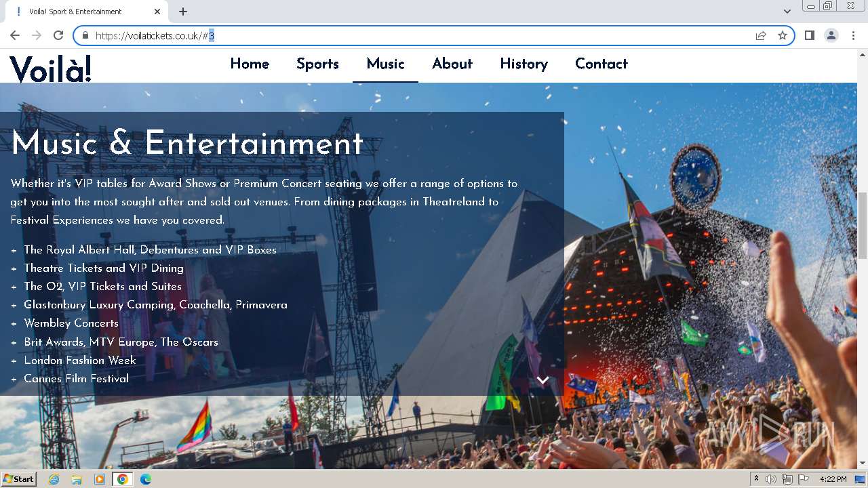This screenshot has width=868, height=488.
Task: Click the Voilà! site logo
Action: click(50, 69)
